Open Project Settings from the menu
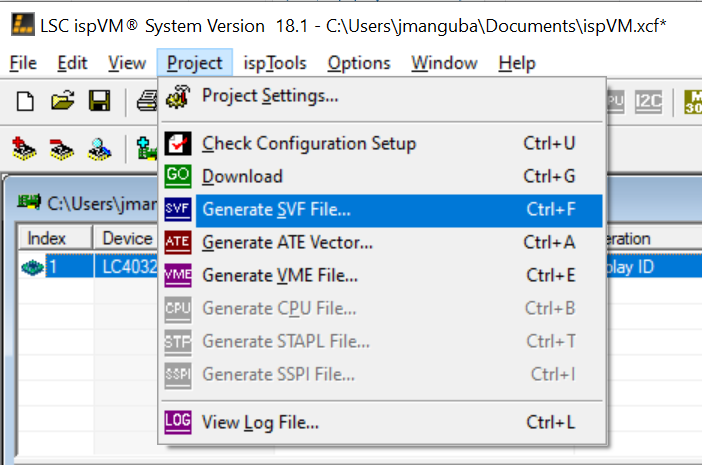The width and height of the screenshot is (702, 465). (x=269, y=97)
